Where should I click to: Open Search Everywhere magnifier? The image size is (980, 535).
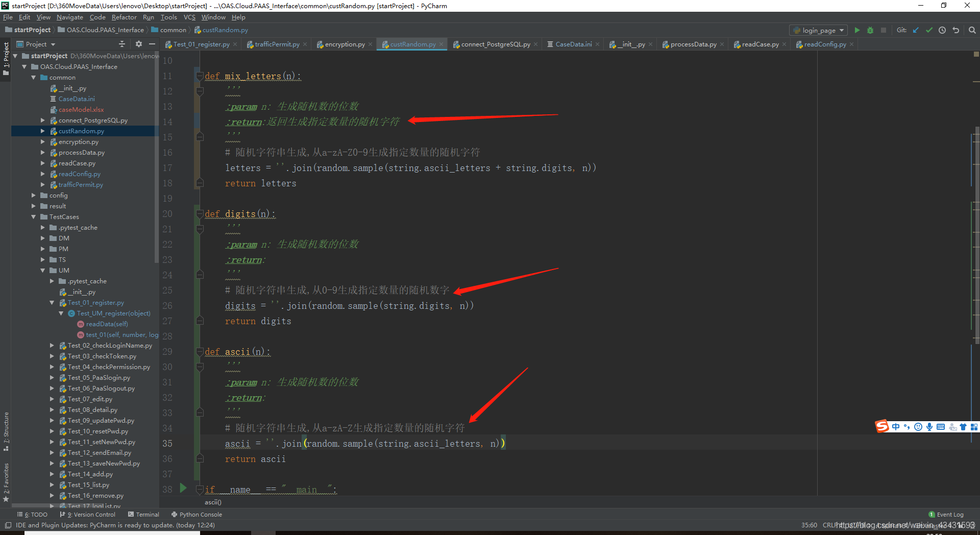pos(972,30)
